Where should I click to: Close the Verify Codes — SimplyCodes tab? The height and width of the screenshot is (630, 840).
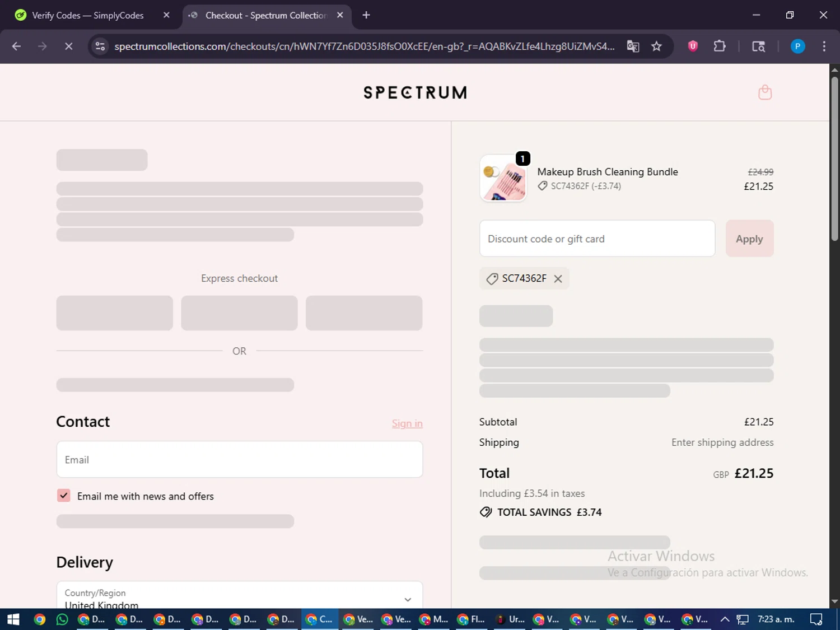pos(166,15)
